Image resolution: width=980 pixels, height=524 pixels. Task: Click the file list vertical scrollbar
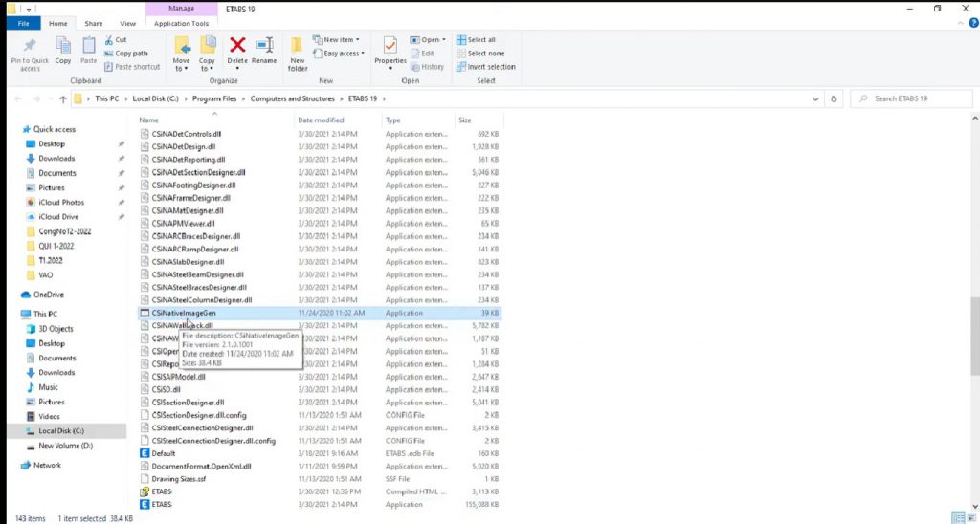tap(975, 335)
